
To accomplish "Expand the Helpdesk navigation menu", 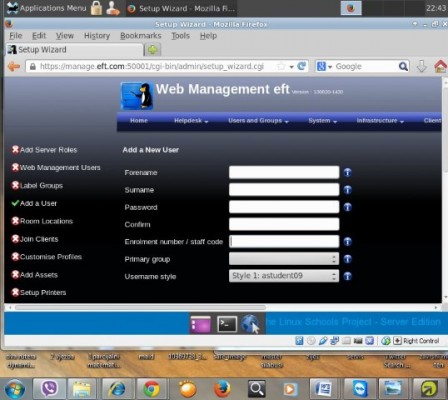I will (191, 121).
